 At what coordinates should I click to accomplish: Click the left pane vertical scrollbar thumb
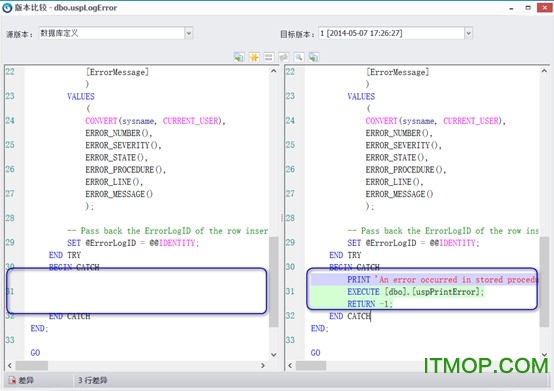tap(273, 282)
